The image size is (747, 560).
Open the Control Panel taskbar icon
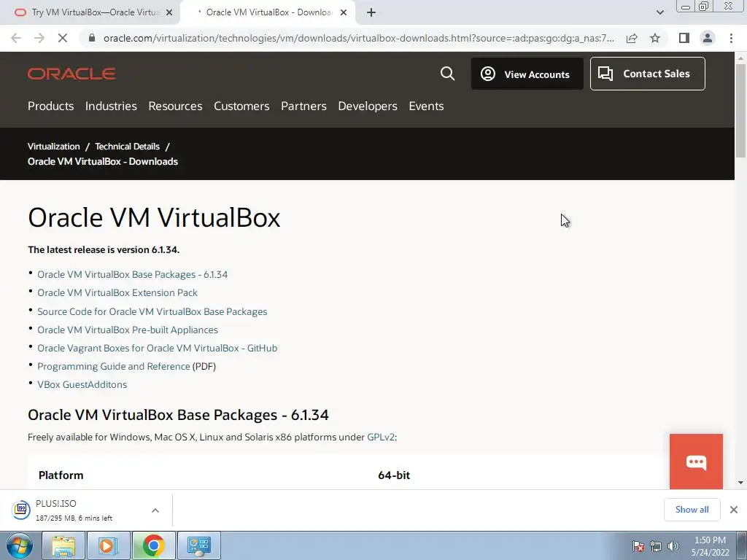[198, 545]
